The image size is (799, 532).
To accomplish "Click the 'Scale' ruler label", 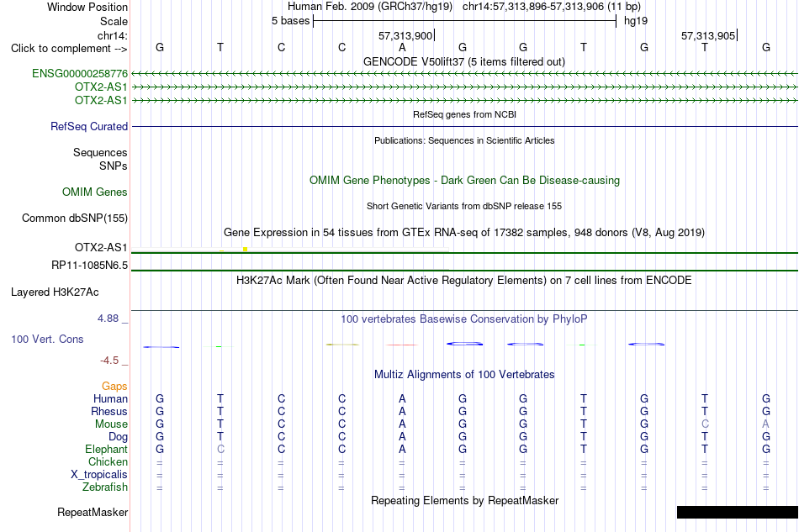I will (x=114, y=21).
